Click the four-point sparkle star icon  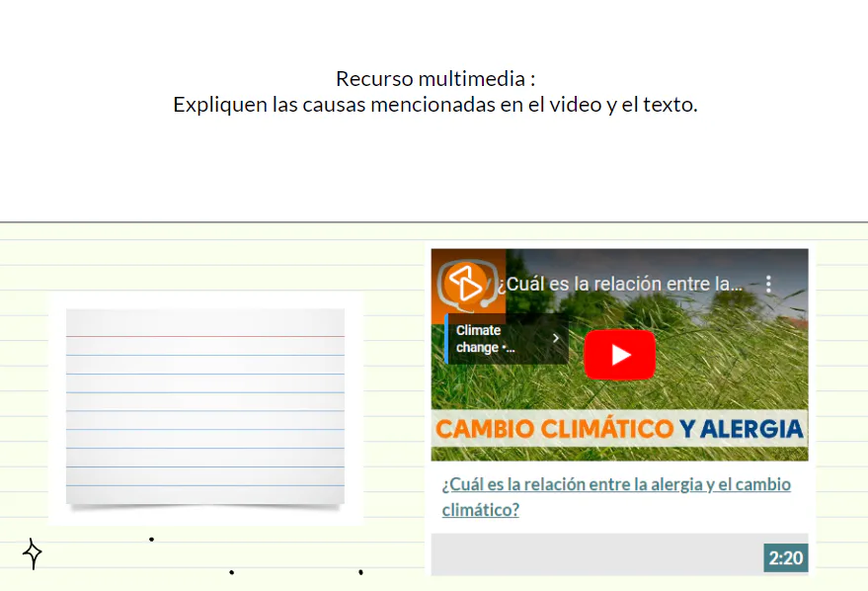(33, 553)
